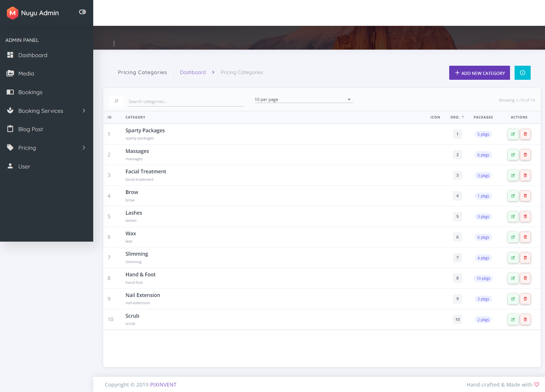Select the Facial Treatment category name
The width and height of the screenshot is (545, 392).
[x=146, y=172]
